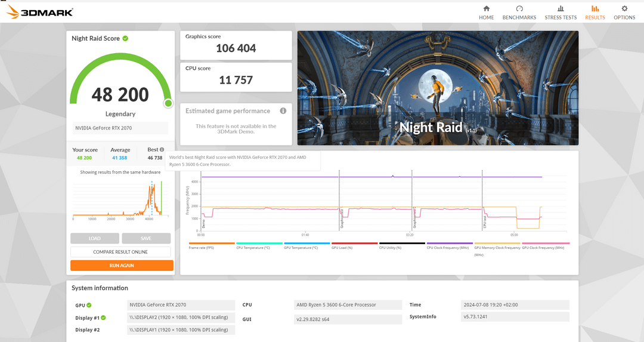Click the System information heading
The width and height of the screenshot is (644, 342).
pos(100,288)
